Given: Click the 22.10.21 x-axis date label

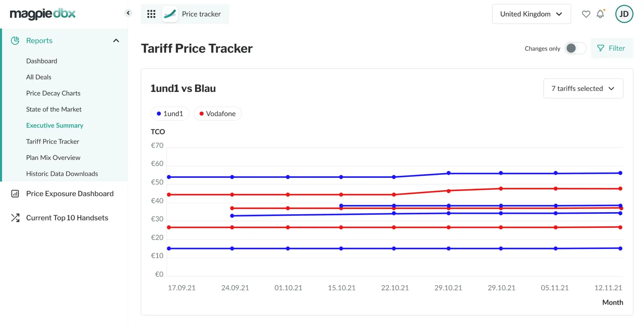Looking at the screenshot, I should coord(395,288).
